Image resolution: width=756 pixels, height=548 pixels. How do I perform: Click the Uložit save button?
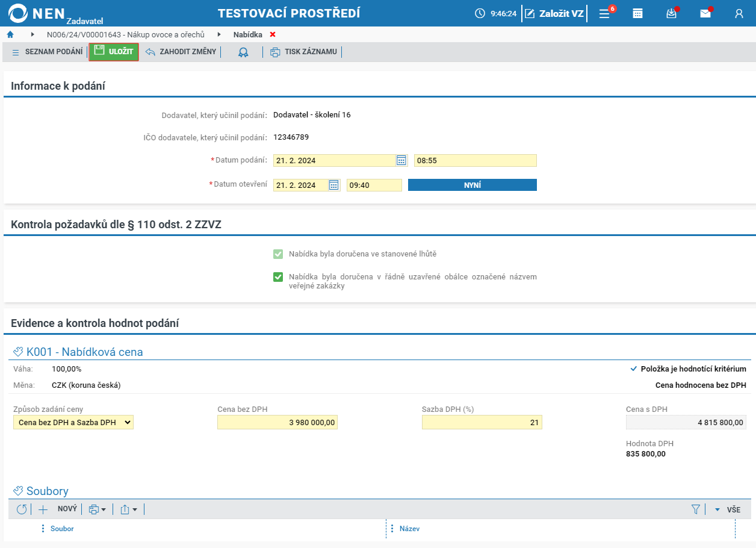(x=114, y=52)
